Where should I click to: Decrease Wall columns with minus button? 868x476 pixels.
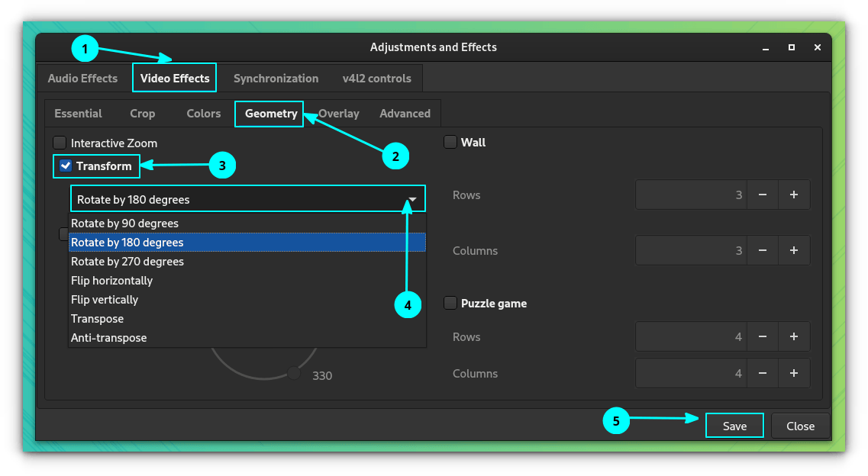click(x=763, y=250)
